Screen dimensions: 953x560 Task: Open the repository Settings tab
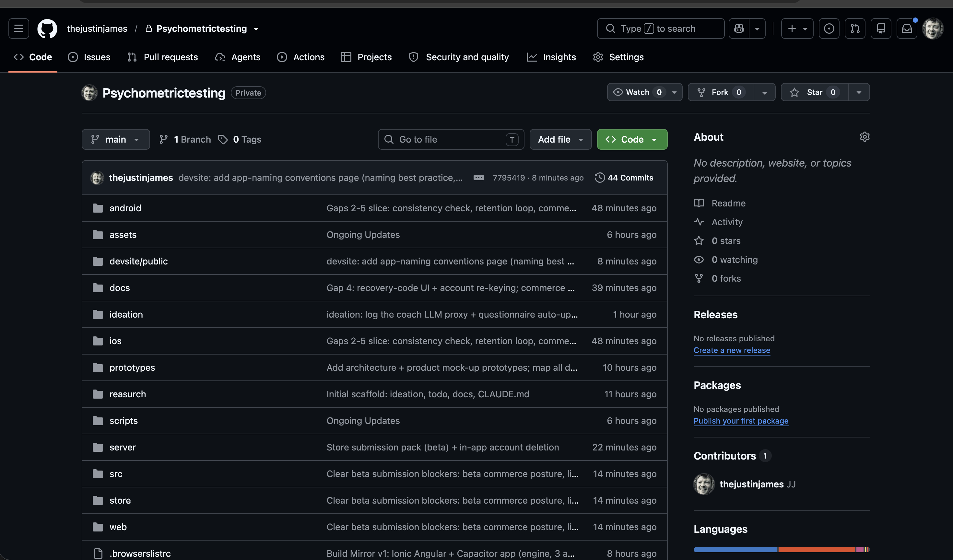tap(618, 57)
